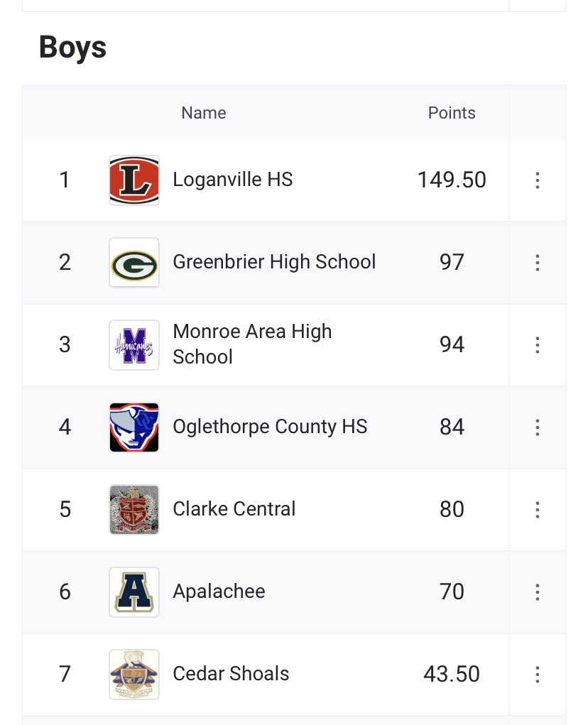
Task: Tap the Clarke Central crest logo
Action: click(x=134, y=510)
